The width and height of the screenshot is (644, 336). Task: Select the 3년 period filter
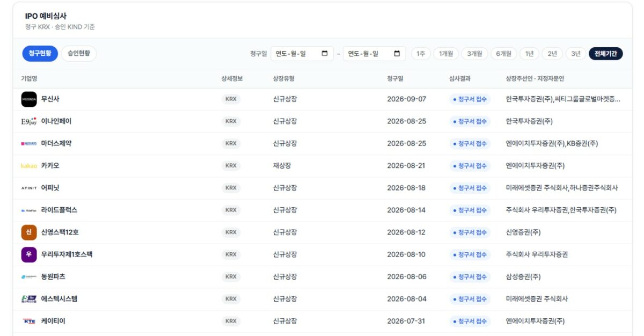pyautogui.click(x=575, y=54)
